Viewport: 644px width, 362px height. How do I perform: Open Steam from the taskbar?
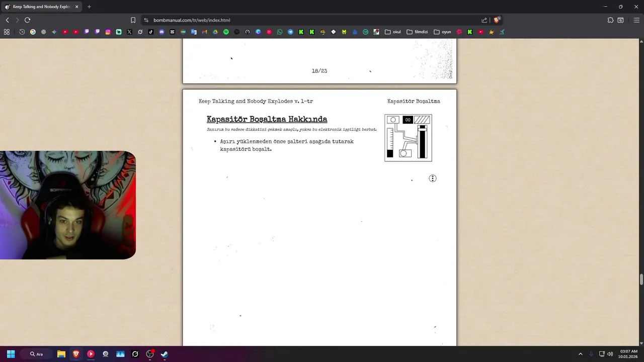[164, 354]
